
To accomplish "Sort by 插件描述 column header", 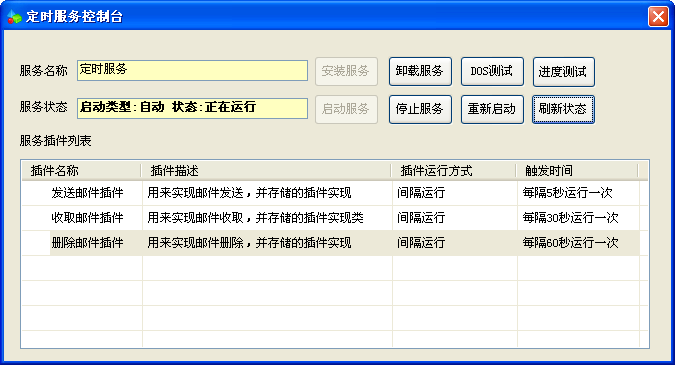I will 266,171.
